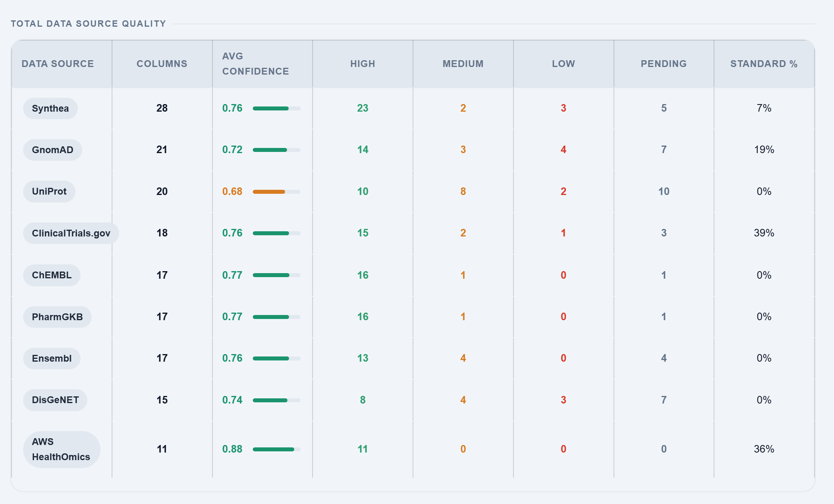Click ClinicalTrials.gov's Standard 39% value
The height and width of the screenshot is (504, 834).
pyautogui.click(x=764, y=233)
